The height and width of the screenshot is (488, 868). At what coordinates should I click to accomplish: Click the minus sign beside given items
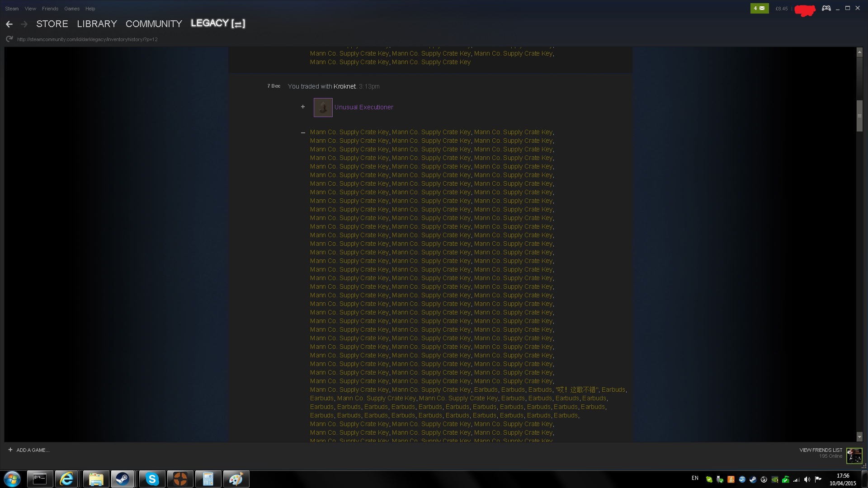coord(303,133)
